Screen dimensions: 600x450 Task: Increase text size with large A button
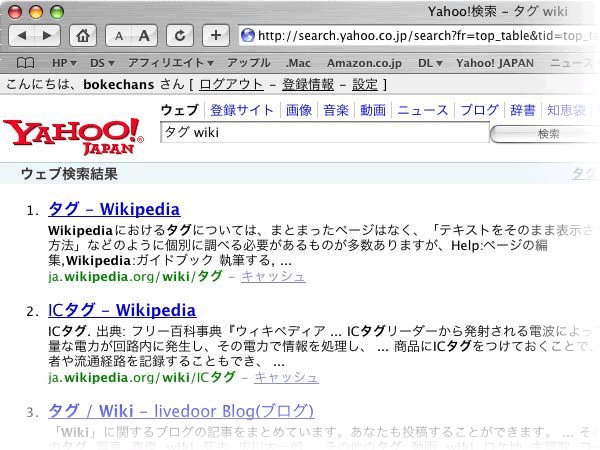[145, 36]
